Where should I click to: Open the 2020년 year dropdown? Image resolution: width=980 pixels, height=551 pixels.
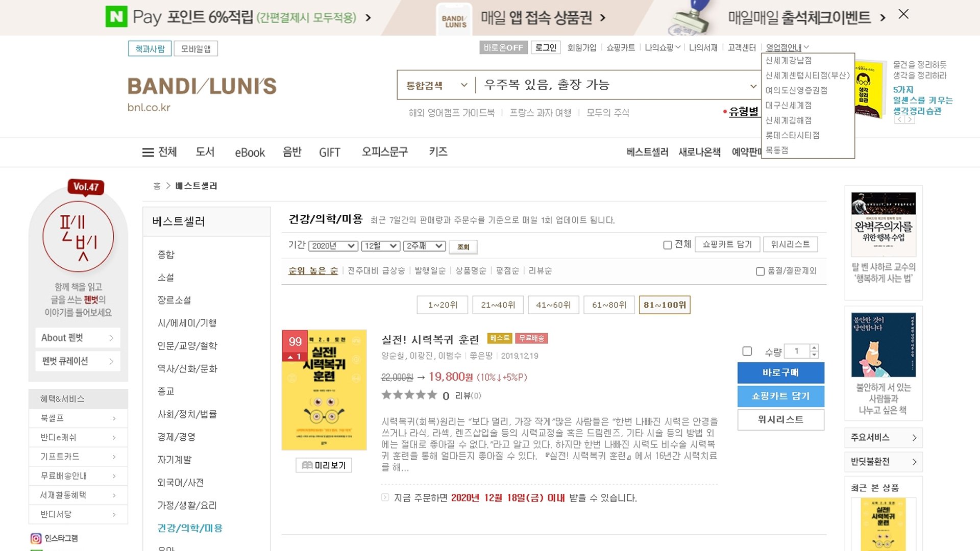tap(333, 246)
